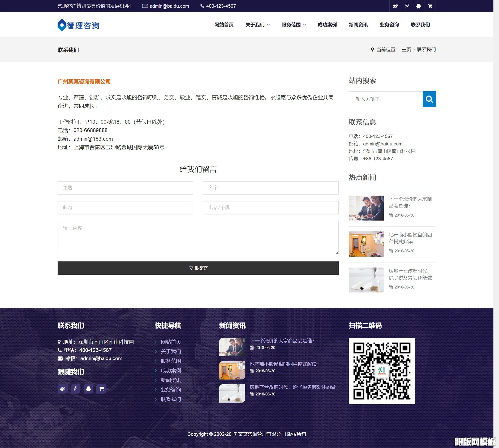Expand 业务咨询 in the footer quick navigation
Image resolution: width=499 pixels, height=448 pixels.
point(170,390)
